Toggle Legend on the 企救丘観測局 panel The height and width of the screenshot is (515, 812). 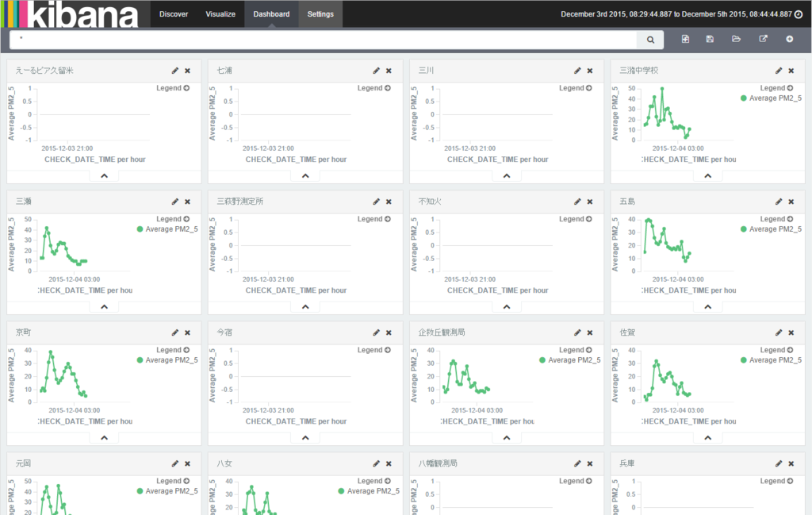[576, 350]
